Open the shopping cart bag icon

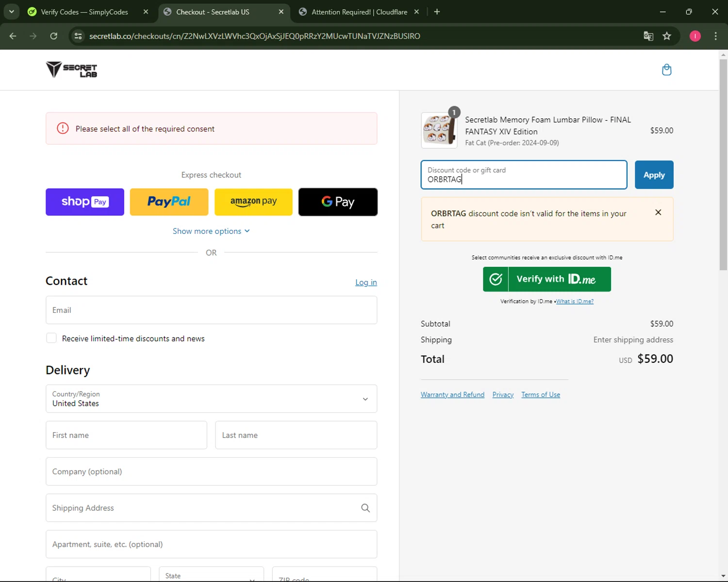tap(667, 70)
